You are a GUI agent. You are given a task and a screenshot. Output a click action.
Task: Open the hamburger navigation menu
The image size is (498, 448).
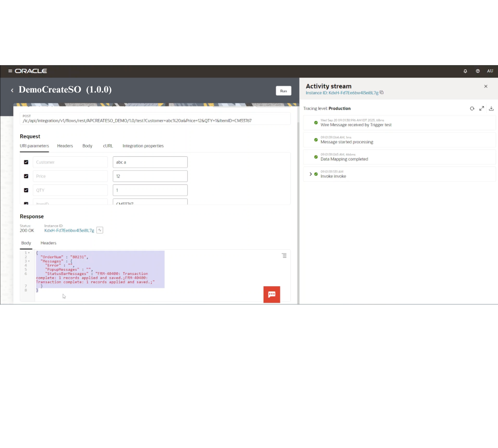[x=10, y=71]
